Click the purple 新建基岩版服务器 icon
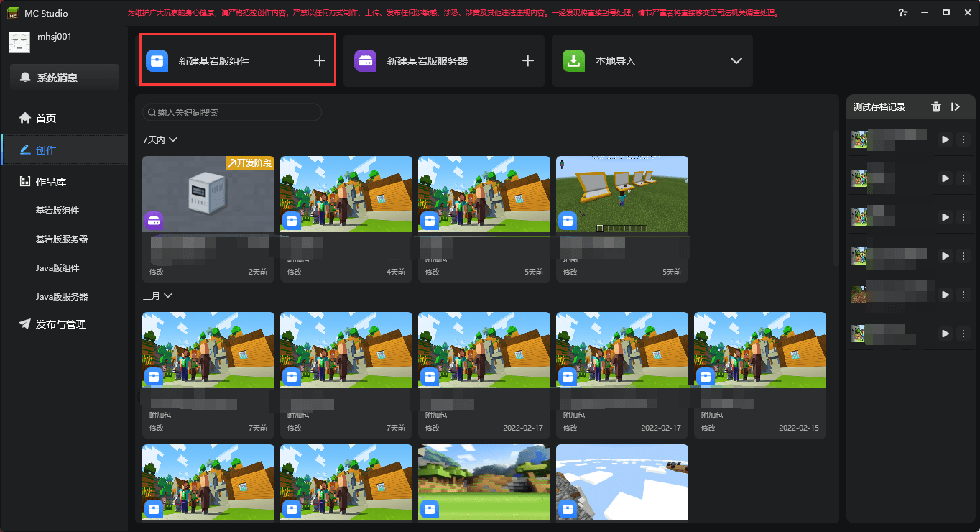980x532 pixels. click(365, 61)
